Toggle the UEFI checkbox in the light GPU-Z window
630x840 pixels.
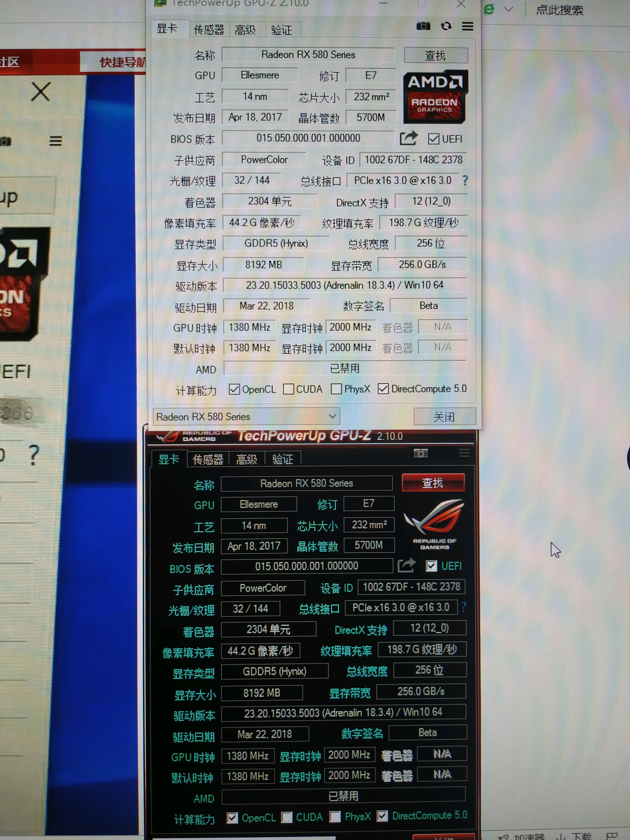(x=433, y=139)
